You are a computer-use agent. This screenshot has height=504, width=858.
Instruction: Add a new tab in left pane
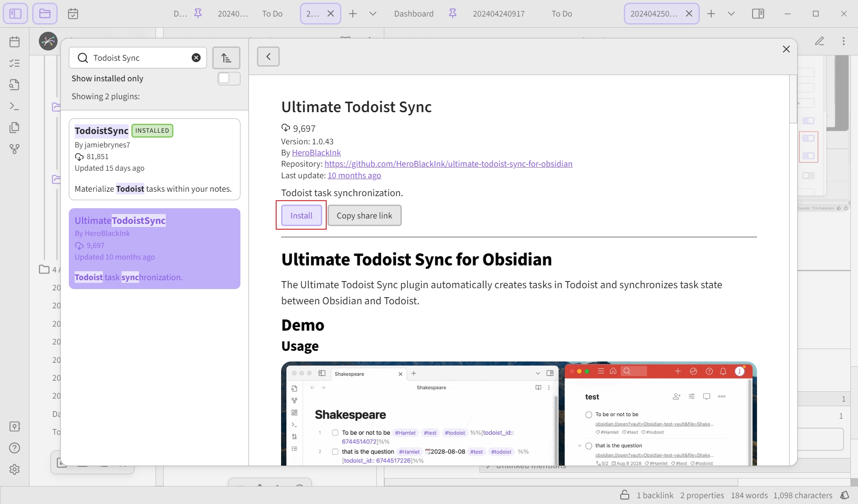353,13
